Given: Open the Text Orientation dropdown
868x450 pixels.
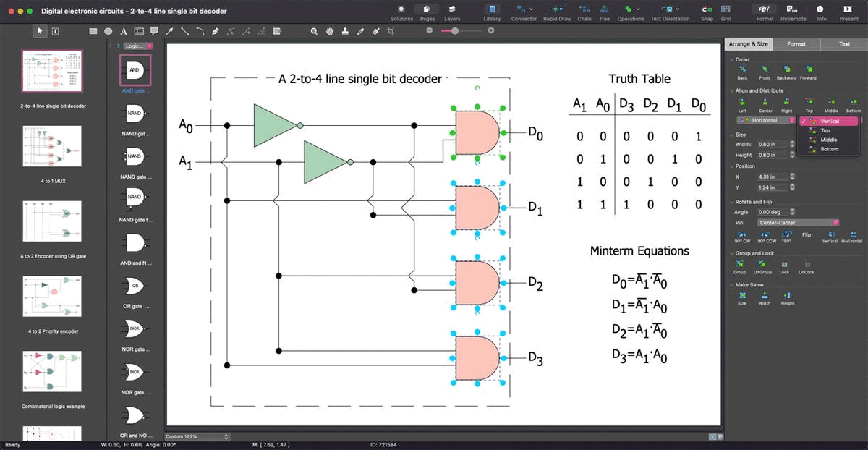Looking at the screenshot, I should [678, 9].
